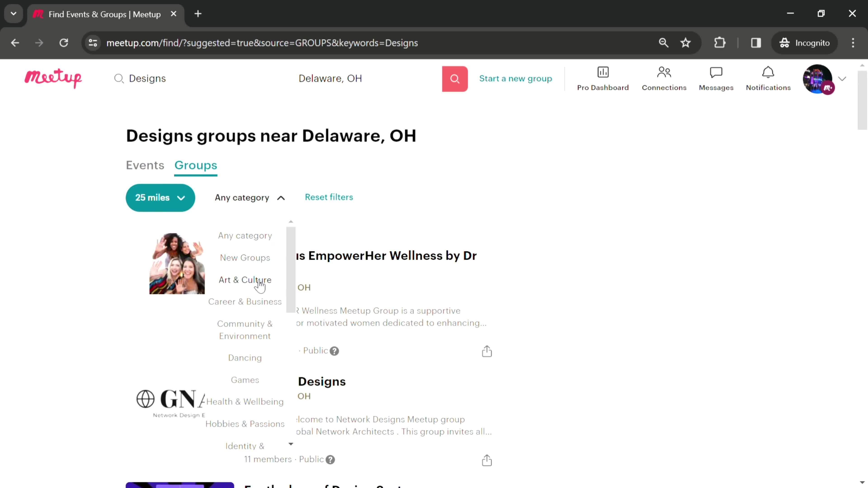
Task: Click category list scroll down arrow
Action: 291,444
